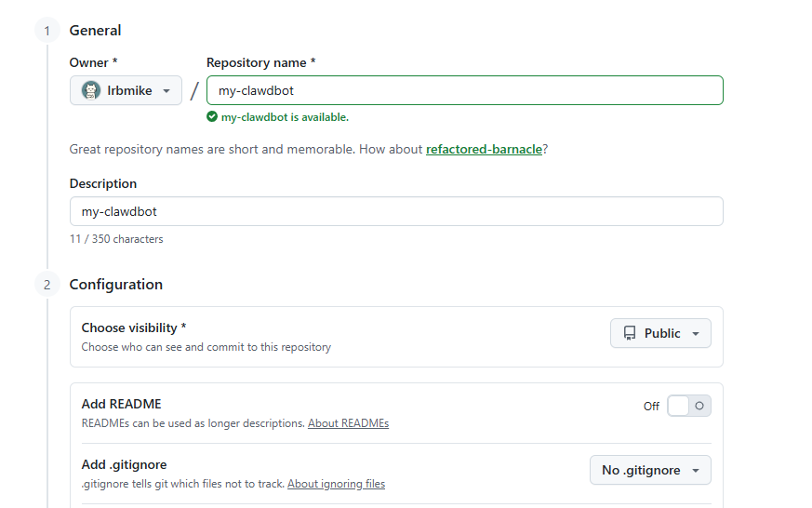Image resolution: width=812 pixels, height=508 pixels.
Task: Open the Public visibility dropdown arrow
Action: pyautogui.click(x=696, y=333)
